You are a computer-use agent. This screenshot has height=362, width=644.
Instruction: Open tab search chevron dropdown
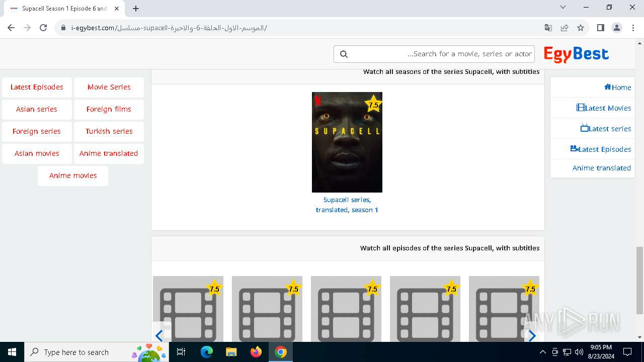563,7
